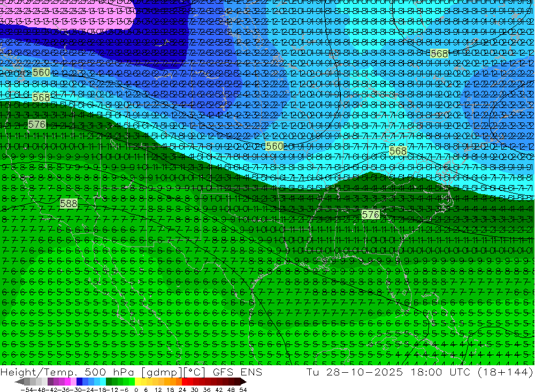This screenshot has height=392, width=535.
Task: Click the colorbar value 6
Action: (146, 390)
